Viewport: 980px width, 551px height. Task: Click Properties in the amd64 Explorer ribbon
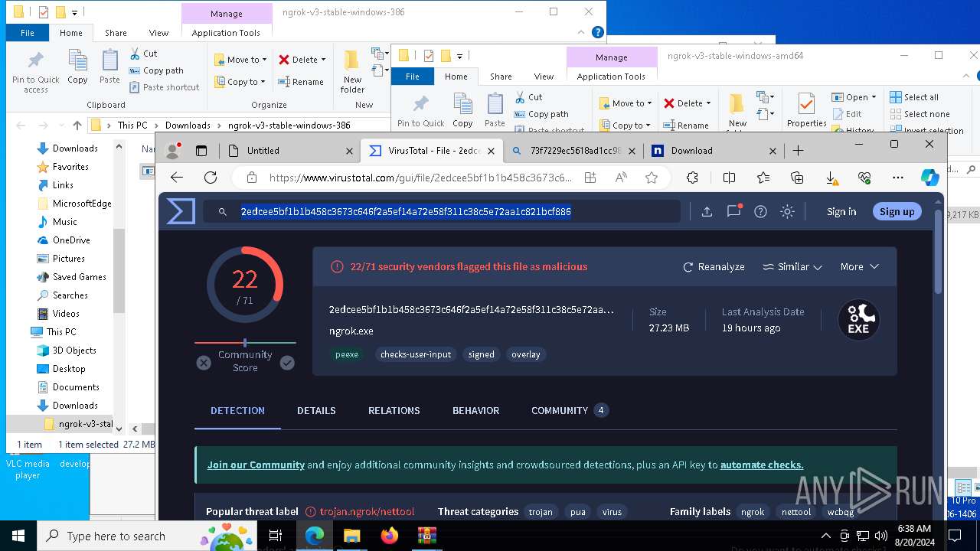tap(806, 111)
